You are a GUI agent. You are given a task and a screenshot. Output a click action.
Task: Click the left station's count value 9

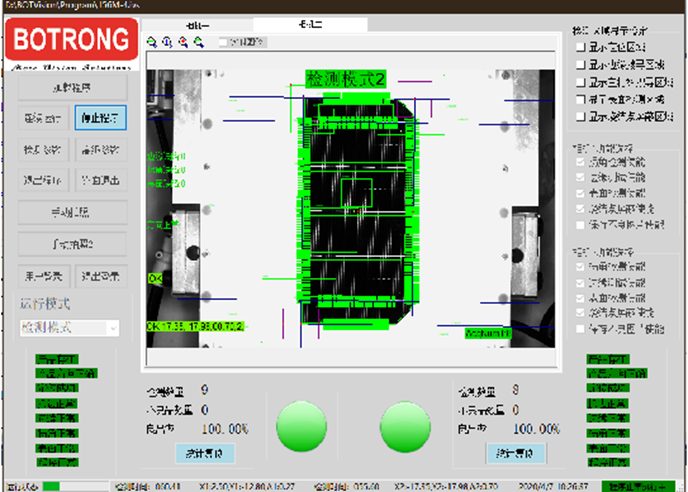click(204, 390)
